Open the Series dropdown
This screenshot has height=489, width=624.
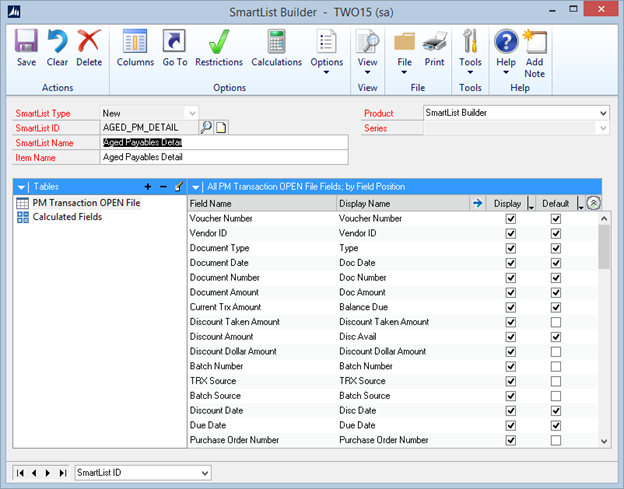[x=603, y=128]
